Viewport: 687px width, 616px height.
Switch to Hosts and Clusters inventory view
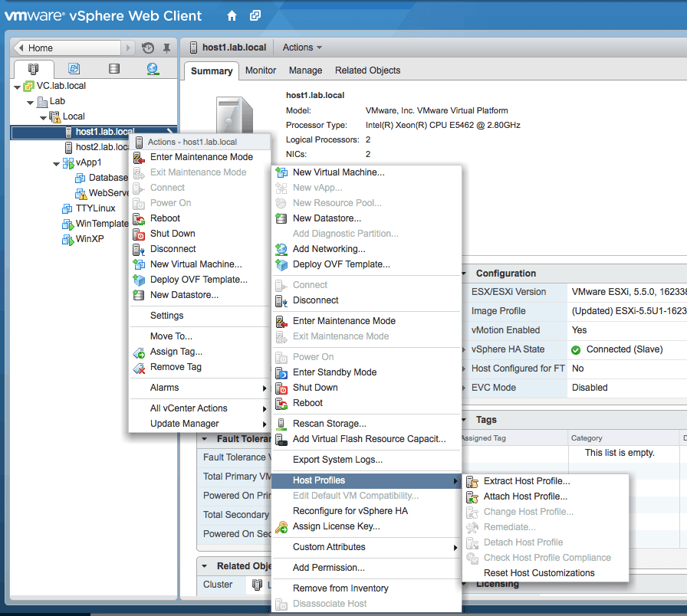(x=33, y=69)
